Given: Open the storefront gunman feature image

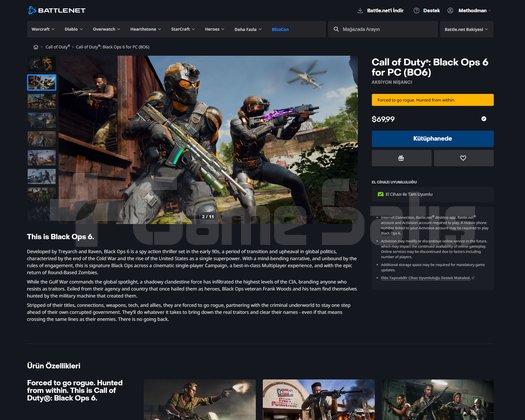Looking at the screenshot, I should [x=319, y=399].
